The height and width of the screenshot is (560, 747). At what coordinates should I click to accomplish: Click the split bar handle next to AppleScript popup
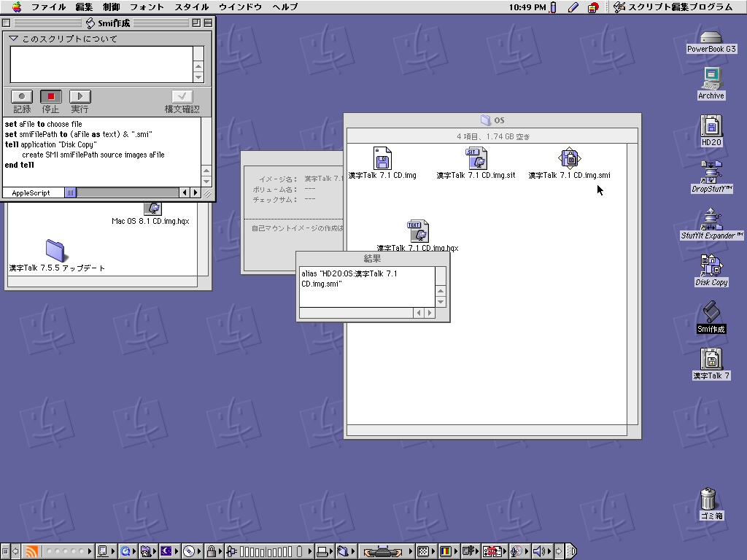[71, 192]
